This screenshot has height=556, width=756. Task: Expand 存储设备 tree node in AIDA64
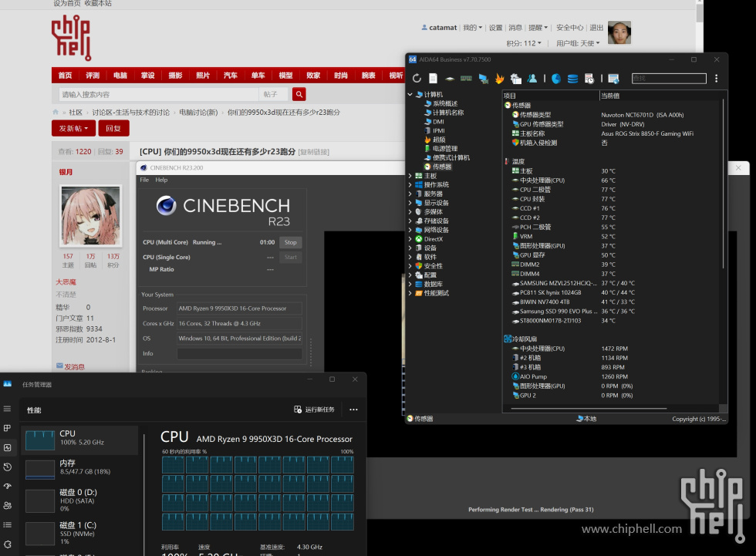coord(410,221)
